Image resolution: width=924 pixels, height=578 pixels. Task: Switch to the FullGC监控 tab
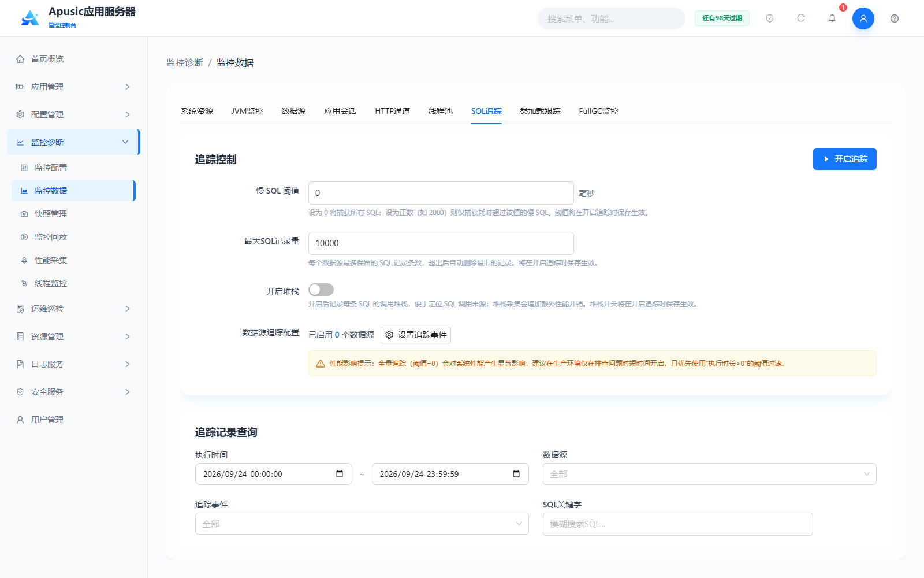(598, 111)
